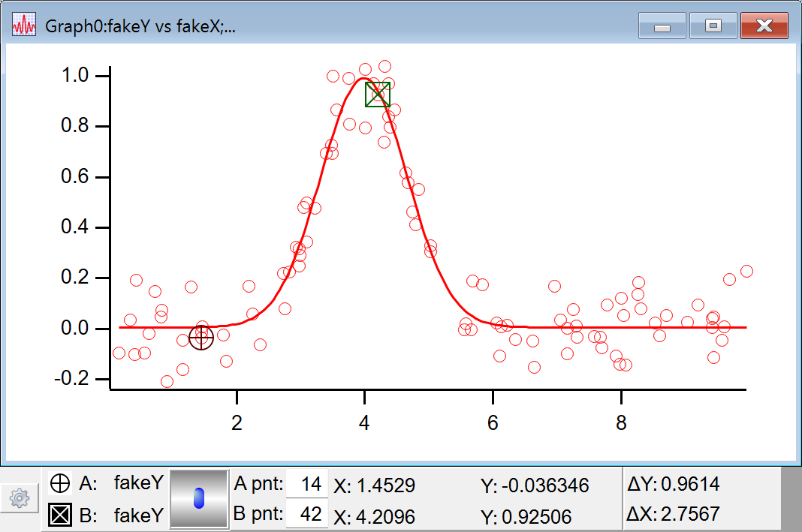Image resolution: width=802 pixels, height=532 pixels.
Task: Select the boxed-X cursor B icon in info bar
Action: (59, 515)
